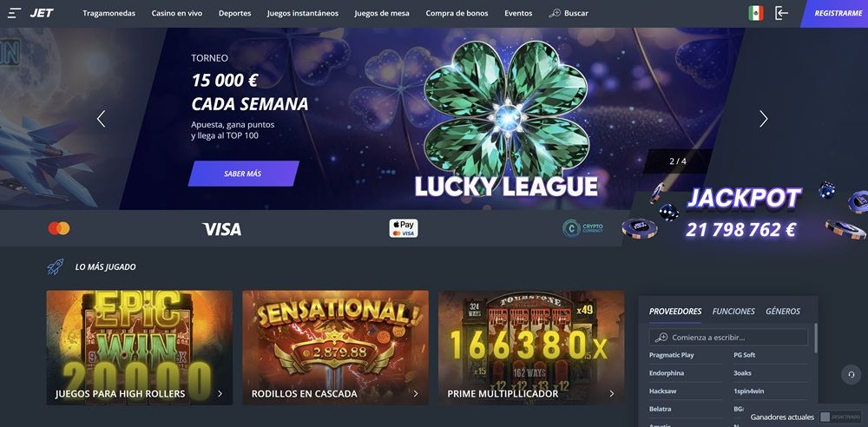The height and width of the screenshot is (427, 868).
Task: Click the providers list scrollbar
Action: point(815,338)
